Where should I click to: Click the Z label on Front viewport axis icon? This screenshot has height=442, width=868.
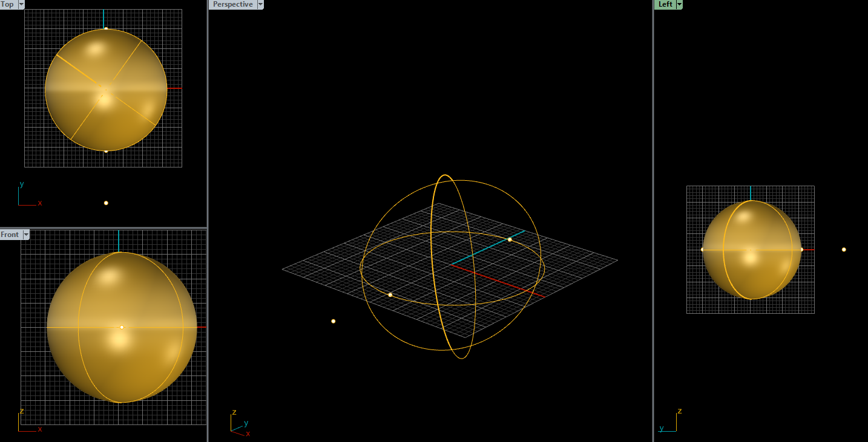[x=22, y=411]
